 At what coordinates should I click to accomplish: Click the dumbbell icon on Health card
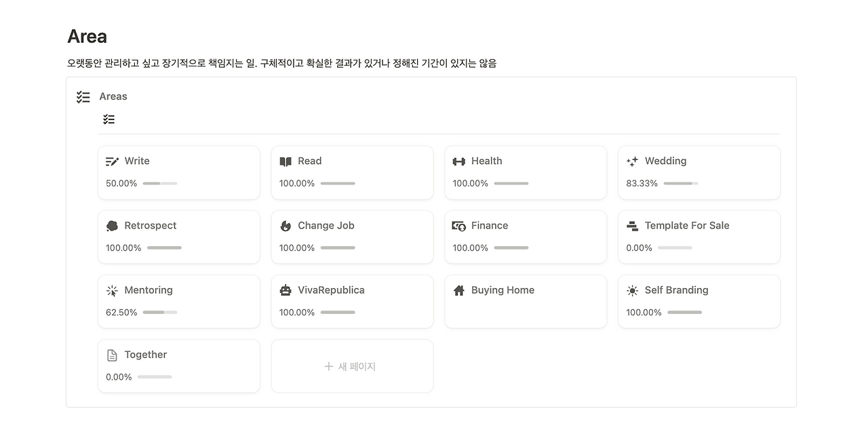(459, 161)
